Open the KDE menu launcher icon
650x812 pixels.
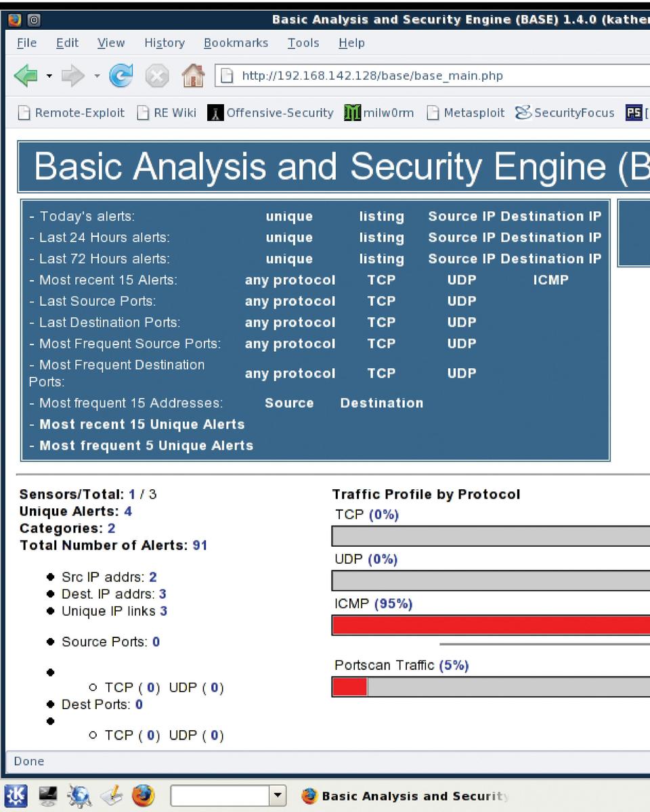click(16, 796)
